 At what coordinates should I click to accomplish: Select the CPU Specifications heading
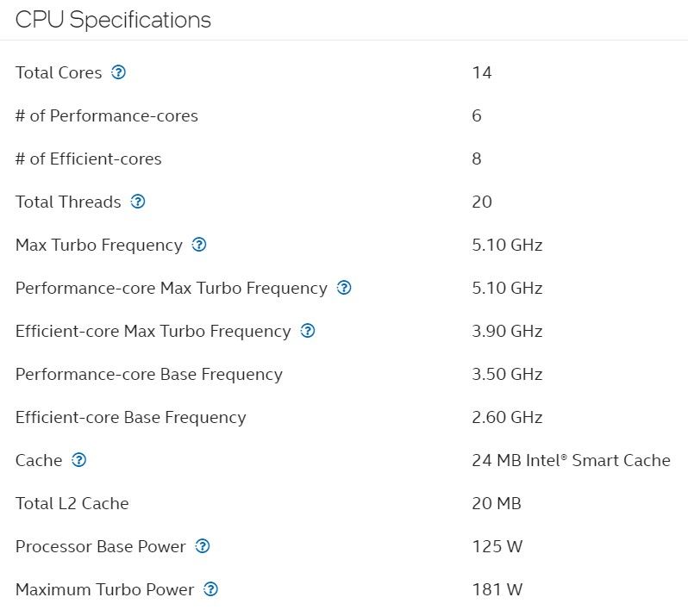click(x=113, y=20)
